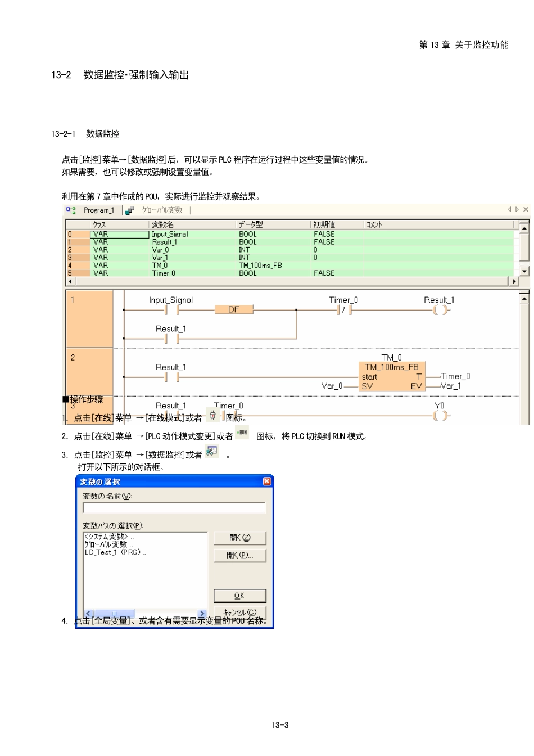534x756 pixels.
Task: Click the variable table scroll-down arrow
Action: tap(524, 271)
